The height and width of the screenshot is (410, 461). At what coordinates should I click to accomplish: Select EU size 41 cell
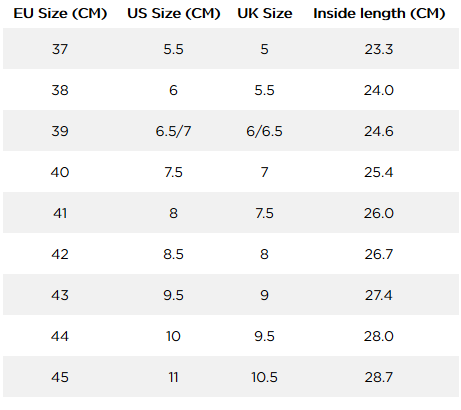coord(60,213)
